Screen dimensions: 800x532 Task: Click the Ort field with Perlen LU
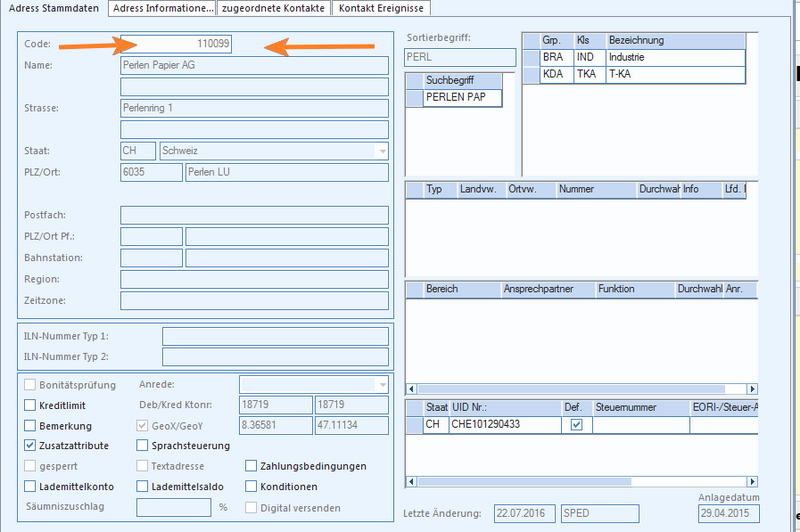(287, 172)
